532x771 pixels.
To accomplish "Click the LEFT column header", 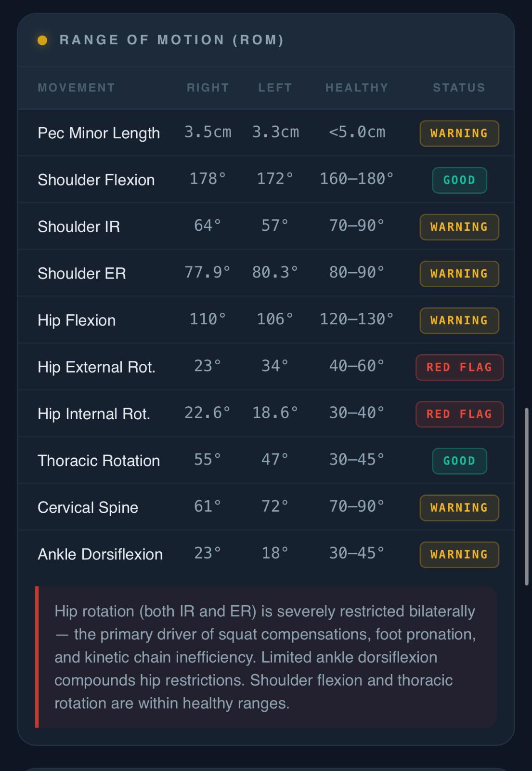I will [275, 88].
